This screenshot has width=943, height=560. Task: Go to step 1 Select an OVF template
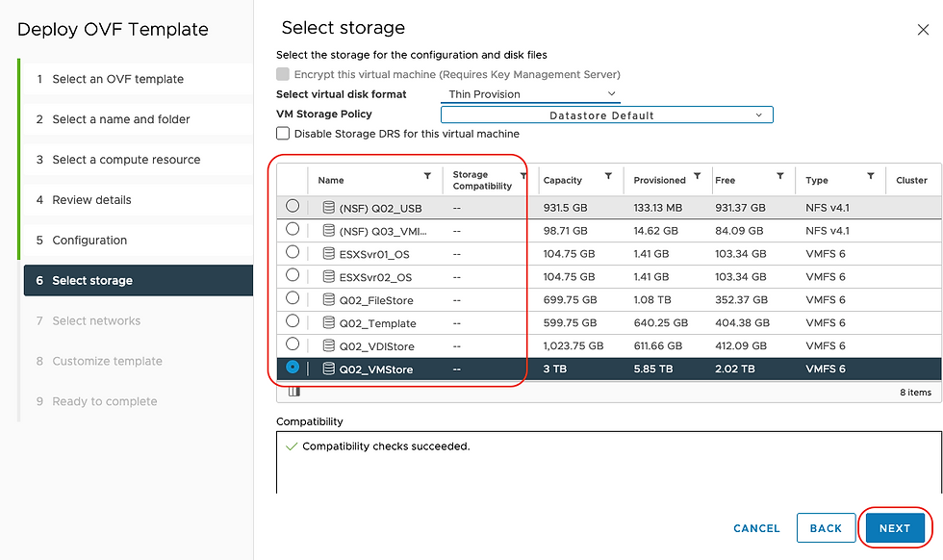137,79
